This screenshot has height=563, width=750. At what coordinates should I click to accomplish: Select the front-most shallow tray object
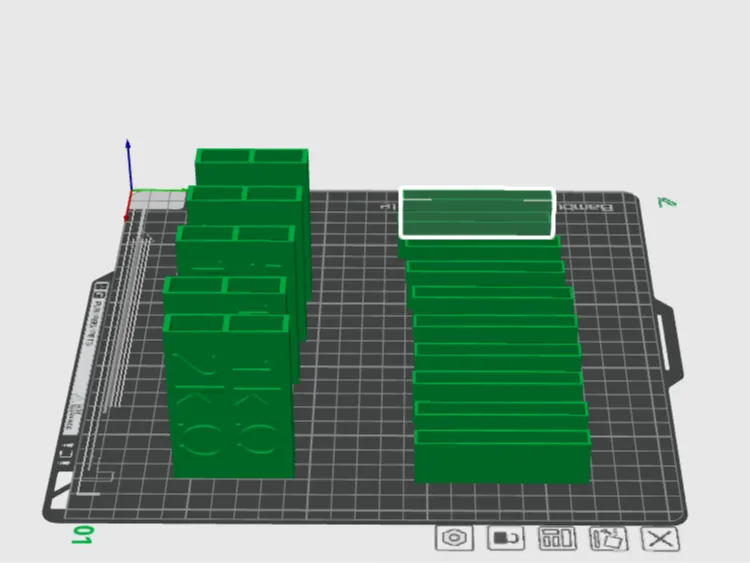click(502, 456)
